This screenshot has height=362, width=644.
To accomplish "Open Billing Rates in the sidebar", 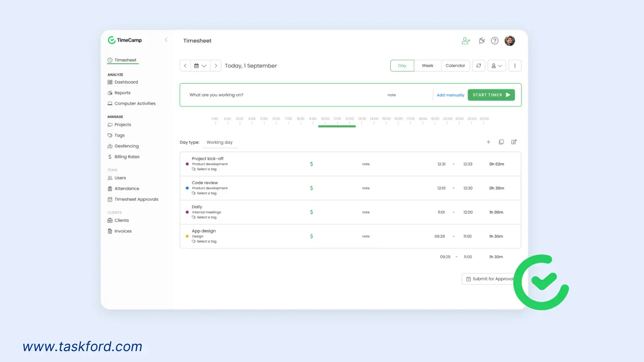I will [x=124, y=157].
